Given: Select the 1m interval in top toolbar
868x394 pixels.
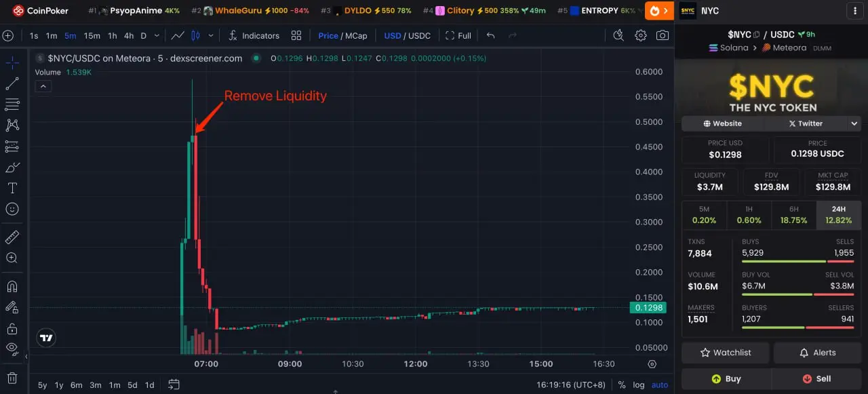Looking at the screenshot, I should [52, 35].
